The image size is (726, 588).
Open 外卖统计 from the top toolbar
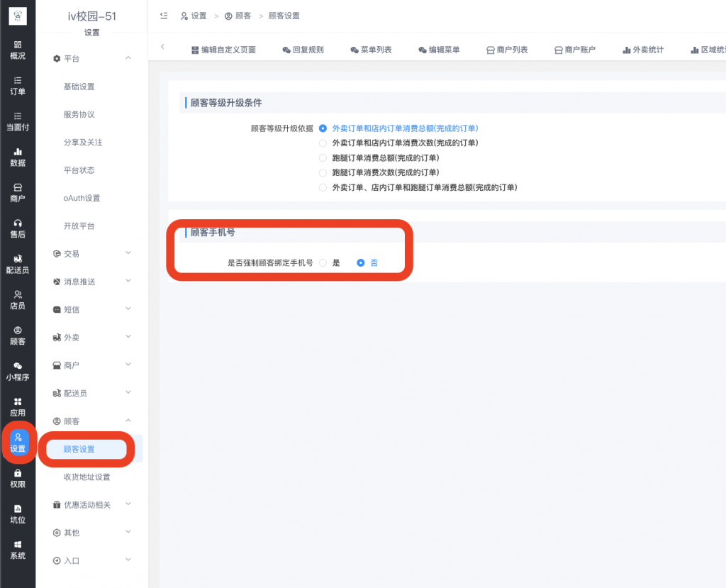click(x=642, y=50)
